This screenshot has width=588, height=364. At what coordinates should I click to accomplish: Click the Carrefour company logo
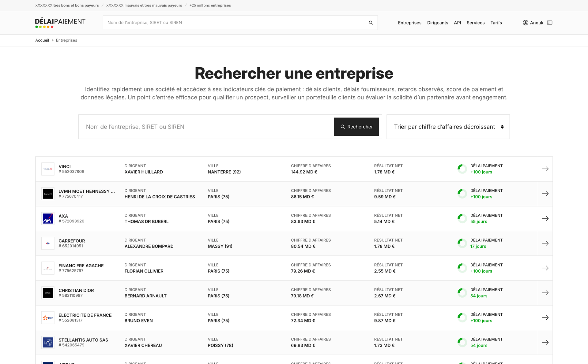tap(48, 243)
